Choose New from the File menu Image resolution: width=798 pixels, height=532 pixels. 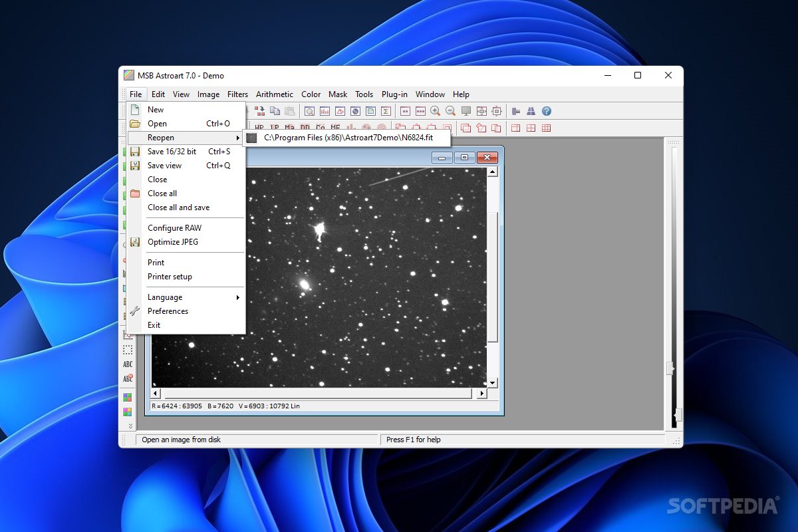[187, 110]
